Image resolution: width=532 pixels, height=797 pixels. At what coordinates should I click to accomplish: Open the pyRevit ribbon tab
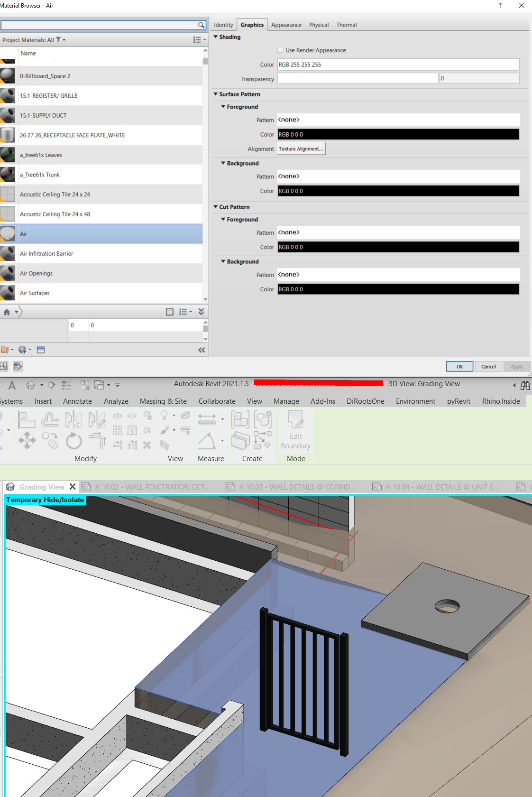click(x=459, y=401)
